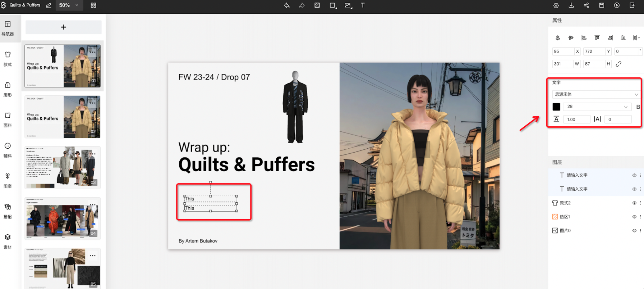Click the share icon
The image size is (644, 289).
[586, 5]
